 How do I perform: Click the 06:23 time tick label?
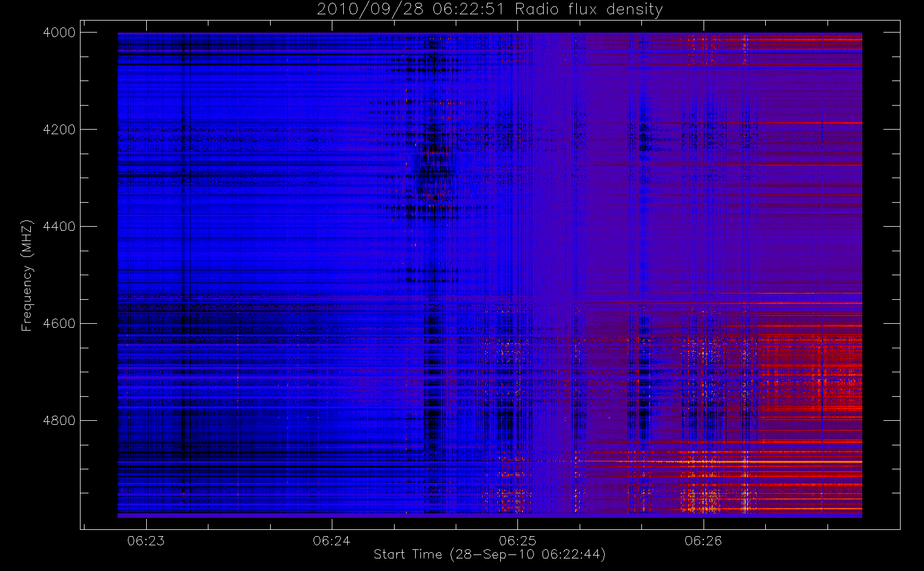[x=146, y=541]
